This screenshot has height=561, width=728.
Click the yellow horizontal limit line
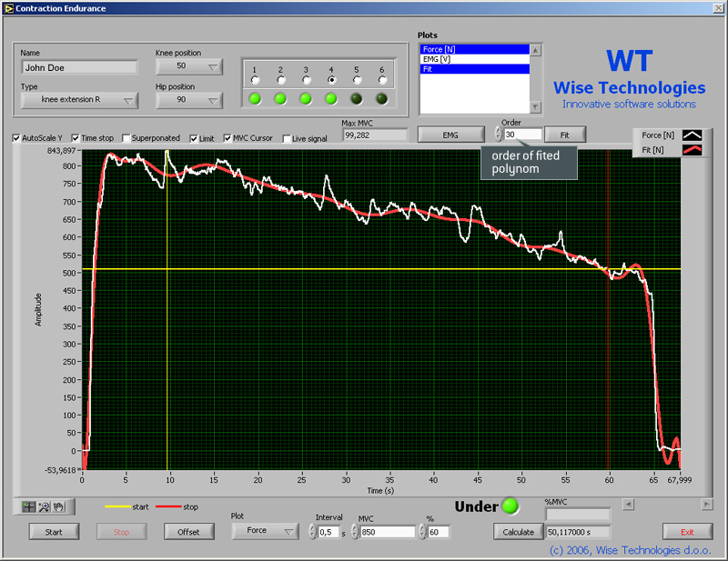tap(380, 269)
